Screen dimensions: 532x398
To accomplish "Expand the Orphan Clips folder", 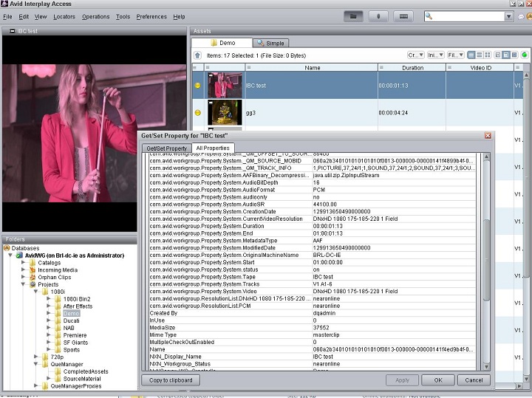I will [23, 277].
